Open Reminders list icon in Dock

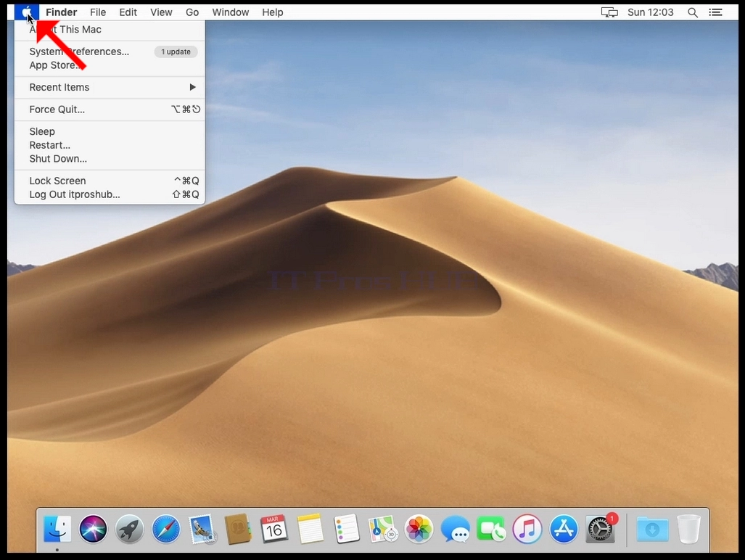pos(346,529)
